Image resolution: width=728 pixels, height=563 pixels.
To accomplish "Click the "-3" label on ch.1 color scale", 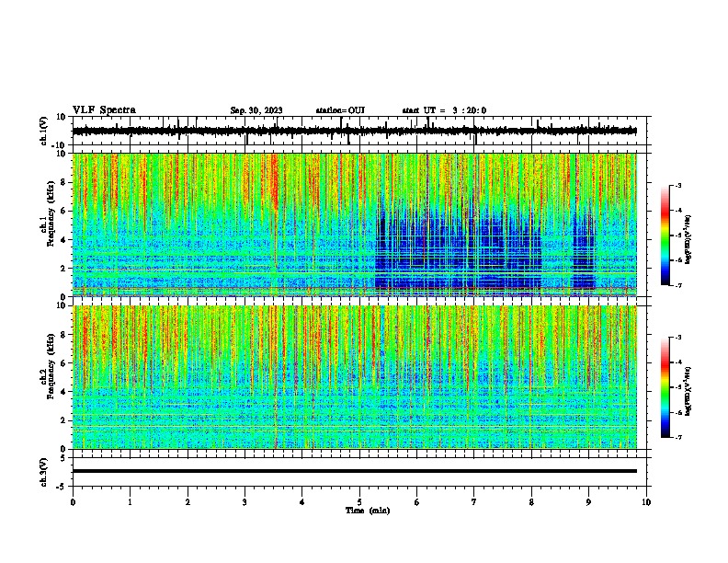I will pos(677,186).
